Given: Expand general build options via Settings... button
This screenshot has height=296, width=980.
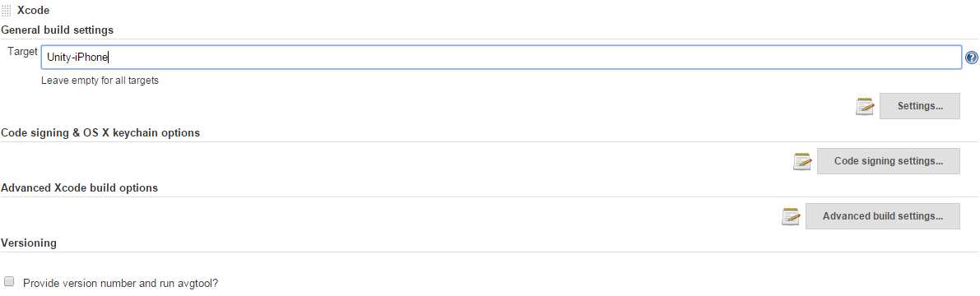Looking at the screenshot, I should click(919, 106).
